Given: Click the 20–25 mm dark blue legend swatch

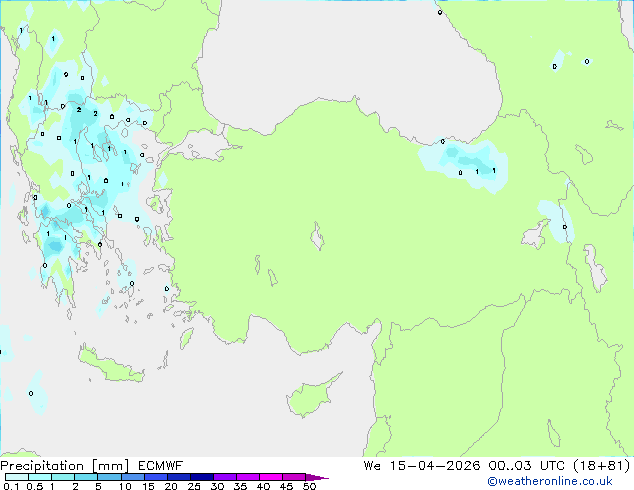Looking at the screenshot, I should tap(178, 477).
